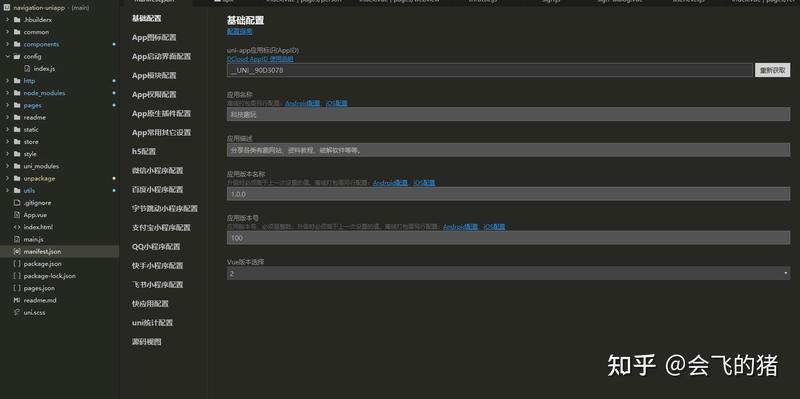
Task: Click the index.js file icon under config
Action: pyautogui.click(x=27, y=68)
